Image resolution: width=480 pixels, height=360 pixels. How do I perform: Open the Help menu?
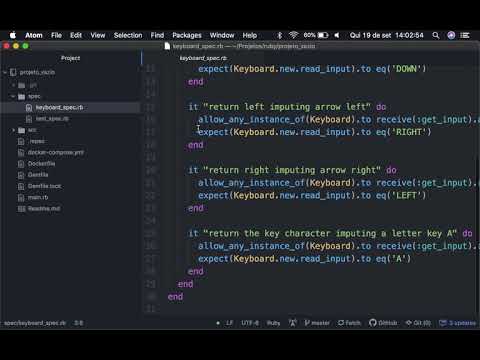point(250,35)
